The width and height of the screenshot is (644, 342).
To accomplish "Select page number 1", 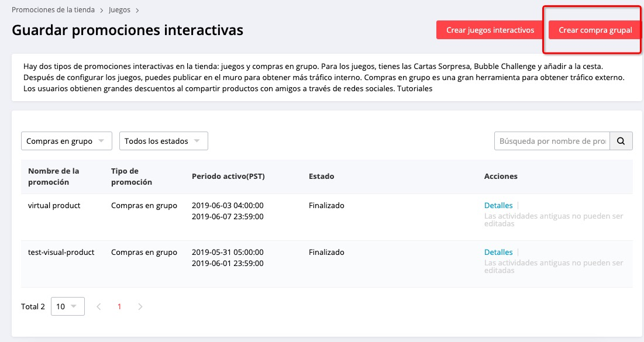I will pos(119,306).
